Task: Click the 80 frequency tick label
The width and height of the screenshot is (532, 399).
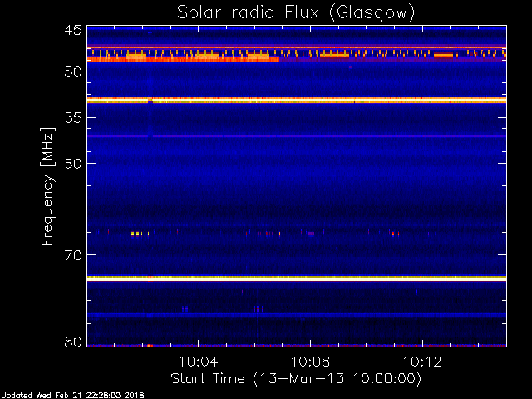Action: click(73, 342)
